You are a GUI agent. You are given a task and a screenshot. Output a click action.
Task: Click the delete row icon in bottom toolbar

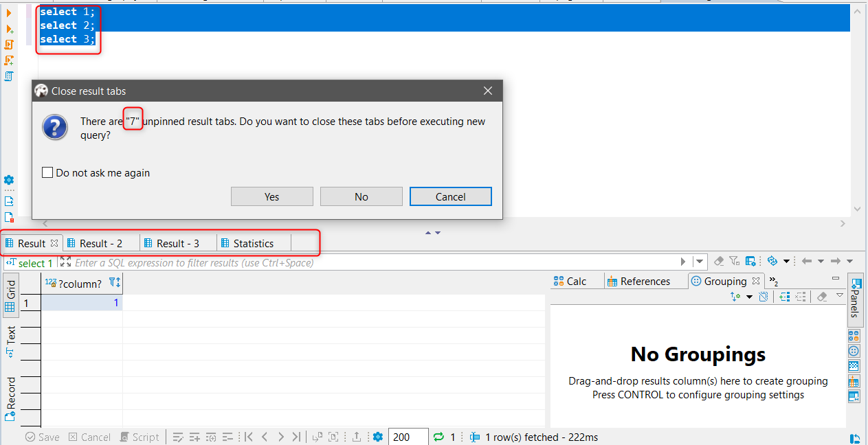point(227,437)
